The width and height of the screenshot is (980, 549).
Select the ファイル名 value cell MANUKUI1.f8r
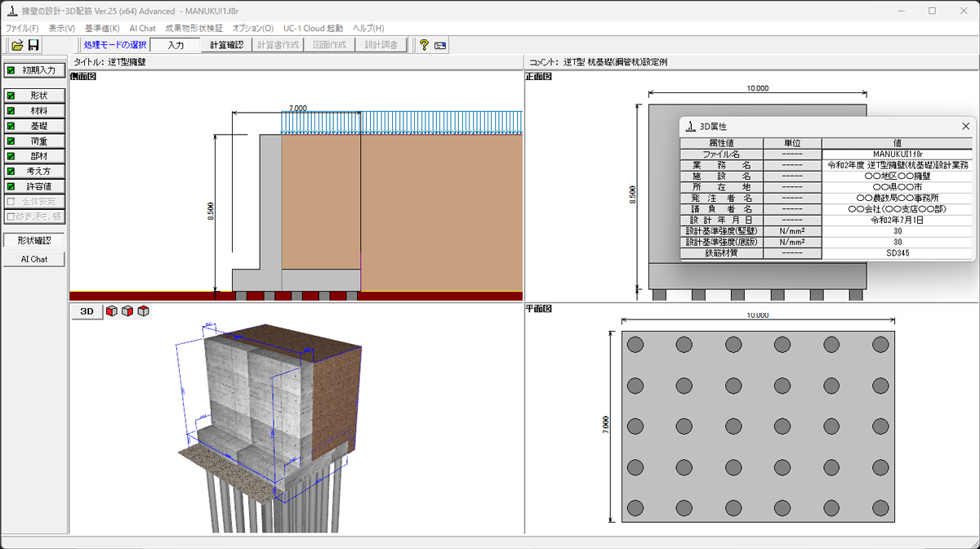click(897, 154)
